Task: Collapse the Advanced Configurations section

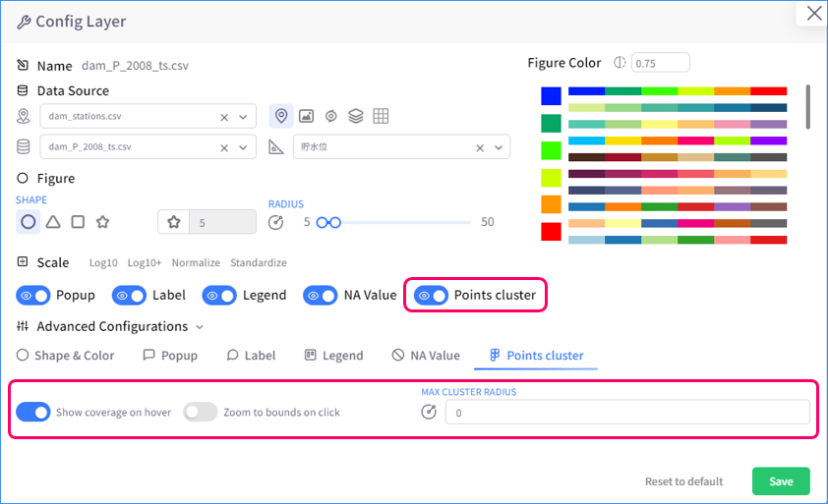Action: [200, 327]
